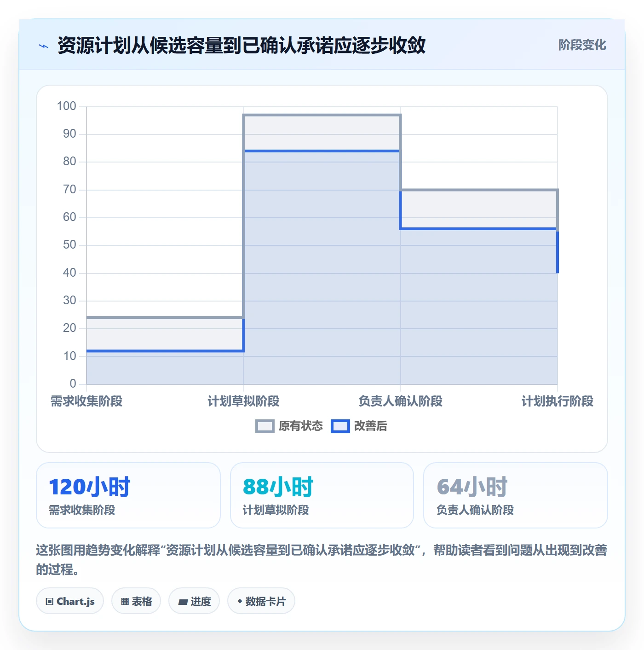
Task: Click the lightning bolt icon beside the title
Action: click(44, 46)
